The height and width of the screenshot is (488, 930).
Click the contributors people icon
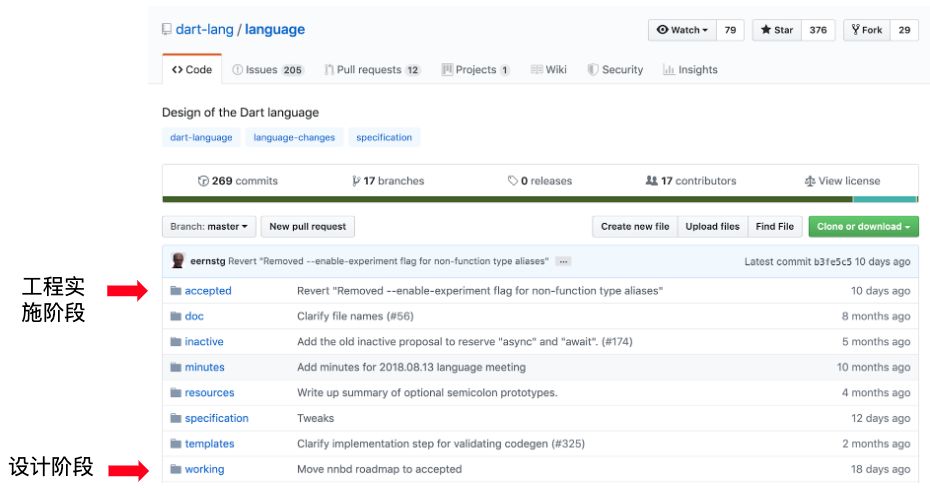[x=652, y=181]
